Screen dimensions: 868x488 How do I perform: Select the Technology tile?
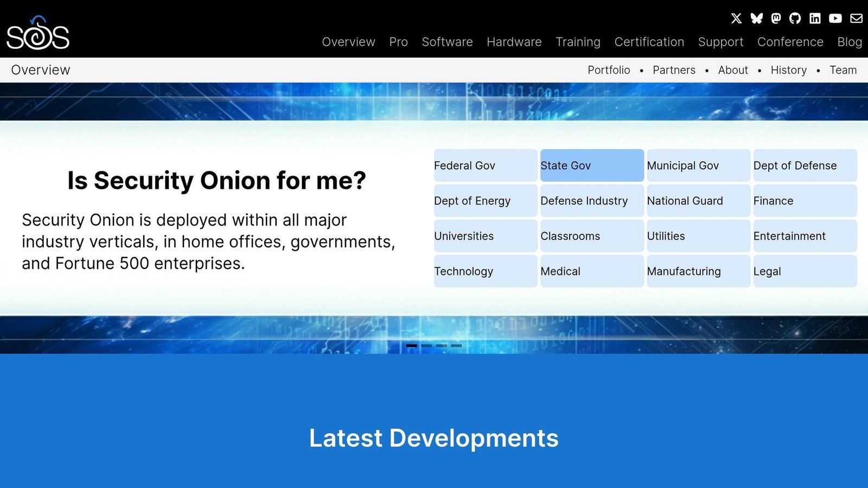pos(486,271)
